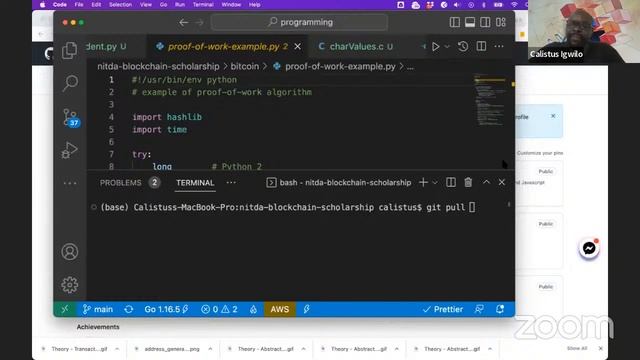Screen dimensions: 640x360
Task: Open errors and warnings count in status bar
Action: point(219,309)
